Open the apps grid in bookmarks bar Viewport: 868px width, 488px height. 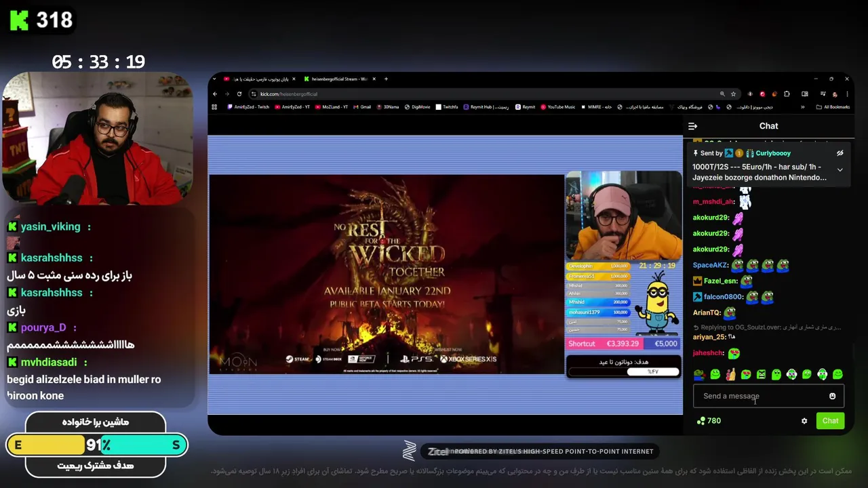pyautogui.click(x=215, y=107)
